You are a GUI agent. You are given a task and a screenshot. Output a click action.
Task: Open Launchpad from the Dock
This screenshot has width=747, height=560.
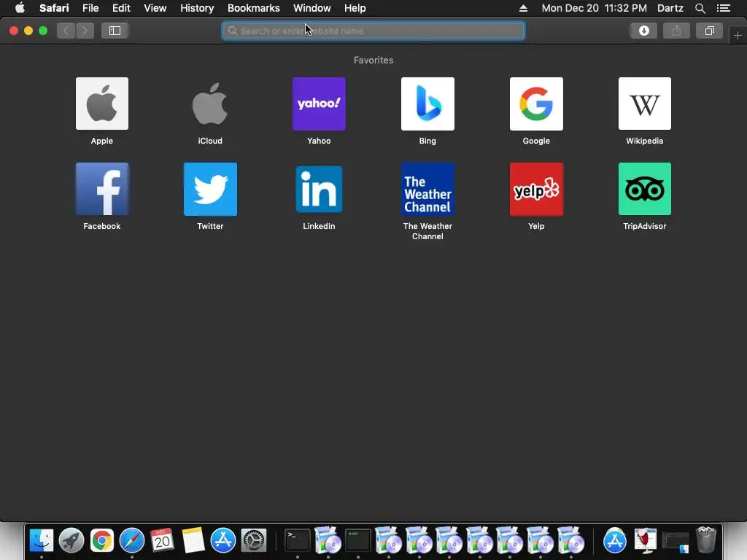71,540
